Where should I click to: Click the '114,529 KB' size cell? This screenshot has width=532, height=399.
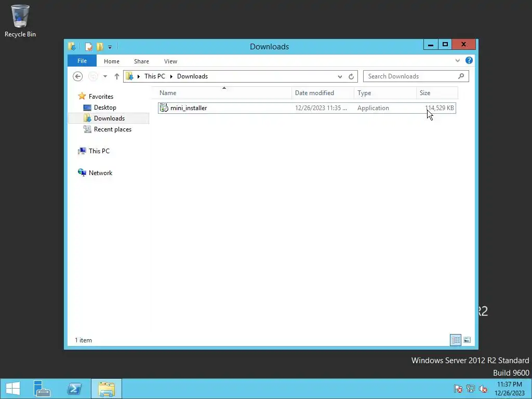[x=440, y=108]
